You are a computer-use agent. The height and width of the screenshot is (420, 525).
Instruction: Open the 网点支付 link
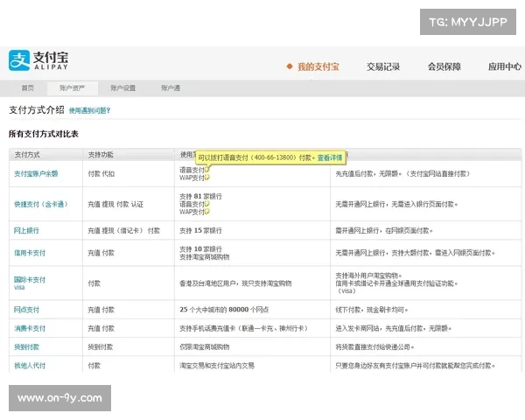pos(26,310)
